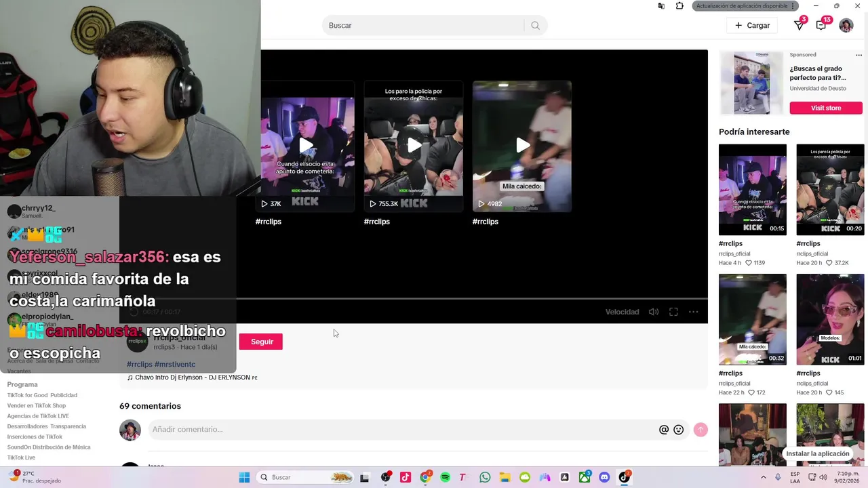Open sidebar video thumbnail lasting 00:32
The height and width of the screenshot is (488, 868).
point(753,319)
